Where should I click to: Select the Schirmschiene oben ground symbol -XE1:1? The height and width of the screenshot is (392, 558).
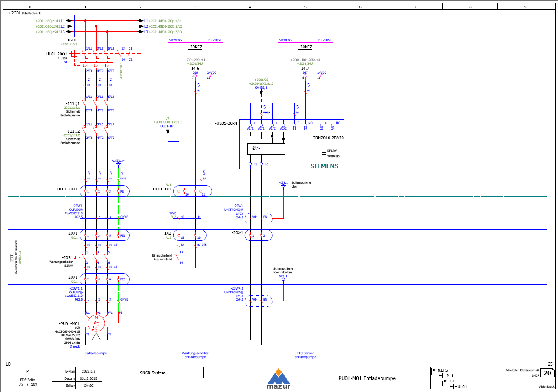tap(283, 186)
